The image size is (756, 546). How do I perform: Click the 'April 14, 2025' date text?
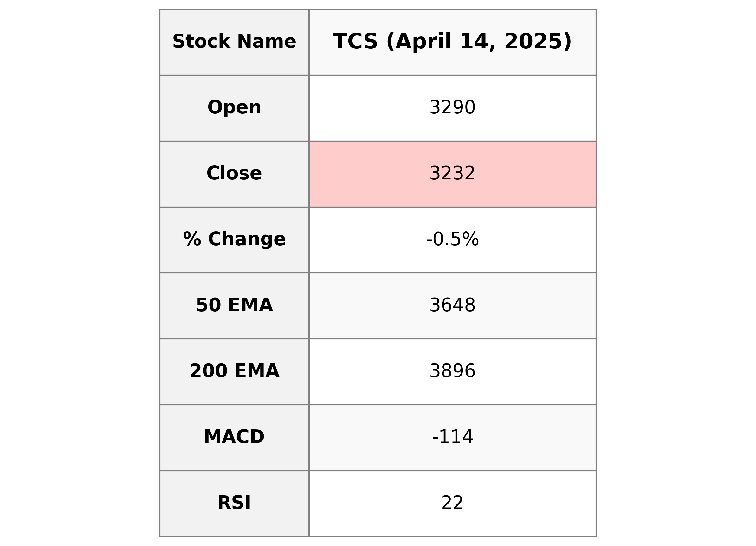point(479,42)
